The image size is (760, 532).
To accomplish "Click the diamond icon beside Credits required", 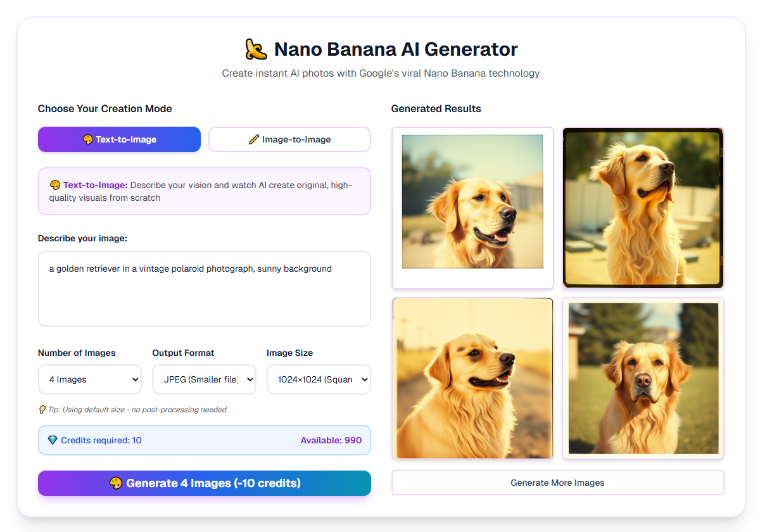I will click(x=53, y=440).
